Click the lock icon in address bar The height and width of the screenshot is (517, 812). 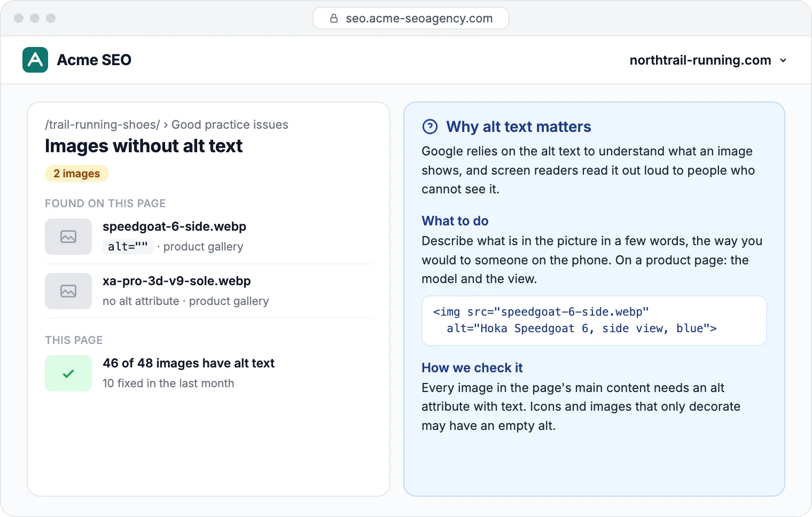click(334, 18)
